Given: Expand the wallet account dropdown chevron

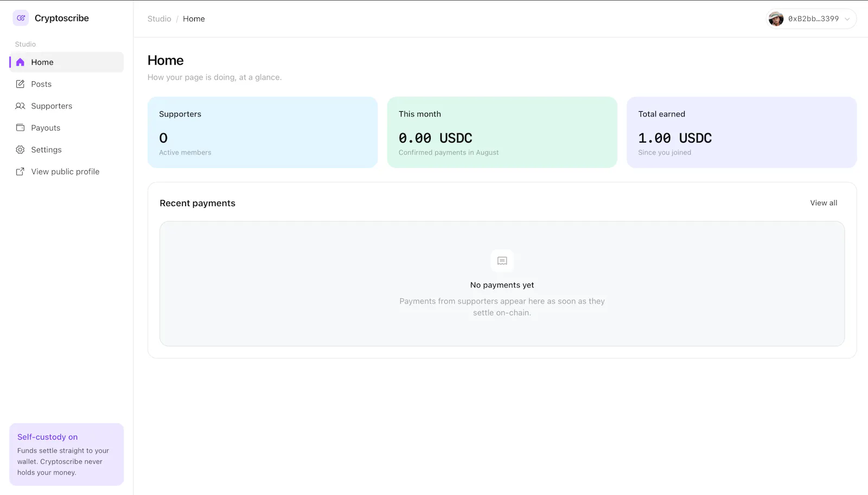Looking at the screenshot, I should coord(847,19).
